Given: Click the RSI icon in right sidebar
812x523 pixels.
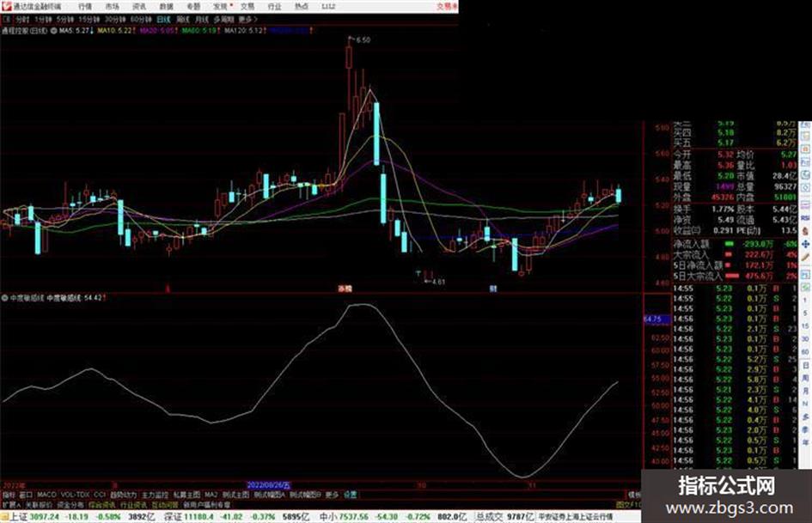Looking at the screenshot, I should (805, 218).
